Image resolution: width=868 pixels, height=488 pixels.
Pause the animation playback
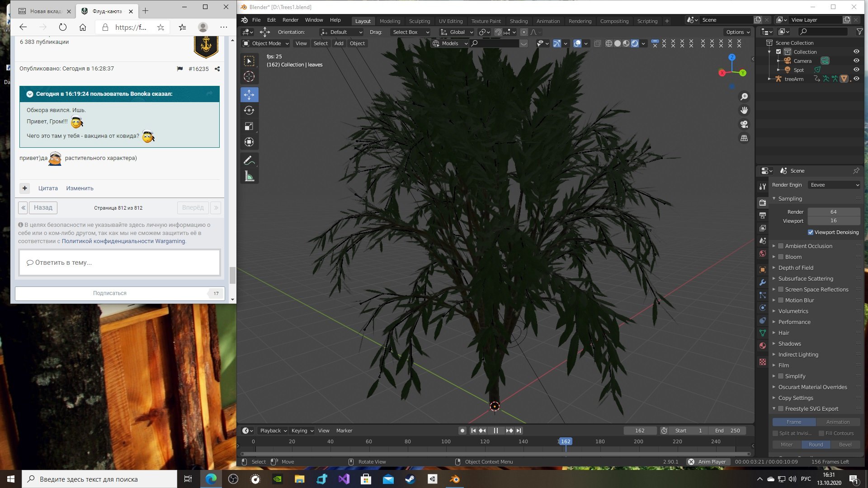coord(496,431)
